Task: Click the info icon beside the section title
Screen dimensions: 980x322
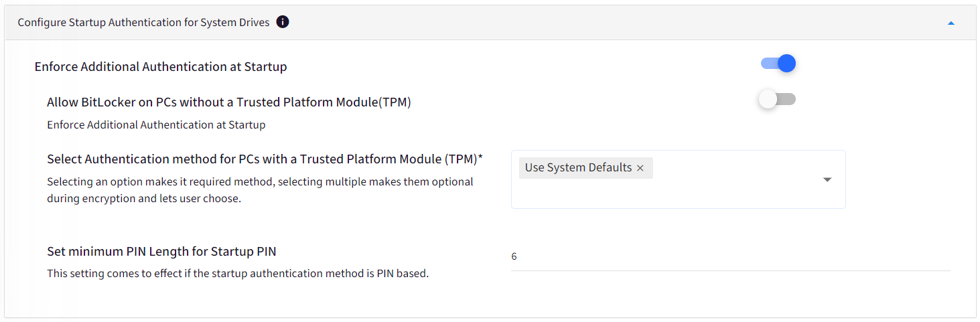Action: click(283, 23)
